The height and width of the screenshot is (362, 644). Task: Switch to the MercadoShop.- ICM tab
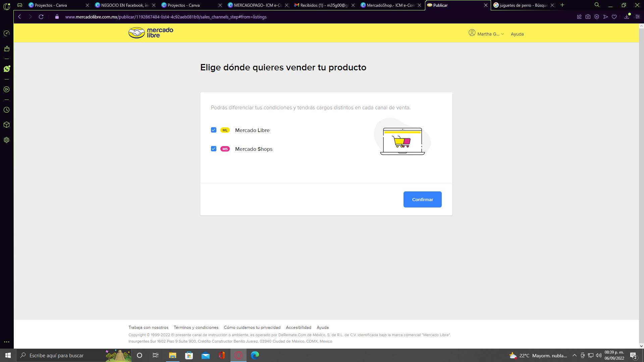click(x=390, y=5)
